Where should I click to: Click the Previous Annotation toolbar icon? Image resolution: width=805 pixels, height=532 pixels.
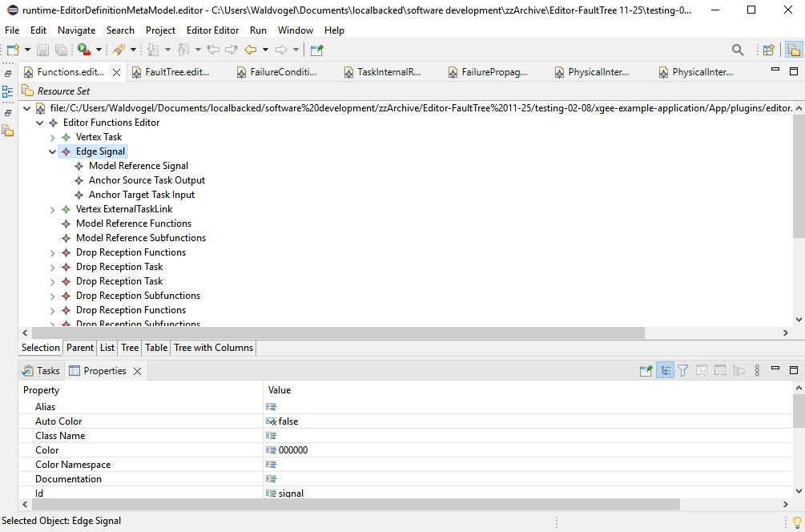click(183, 50)
